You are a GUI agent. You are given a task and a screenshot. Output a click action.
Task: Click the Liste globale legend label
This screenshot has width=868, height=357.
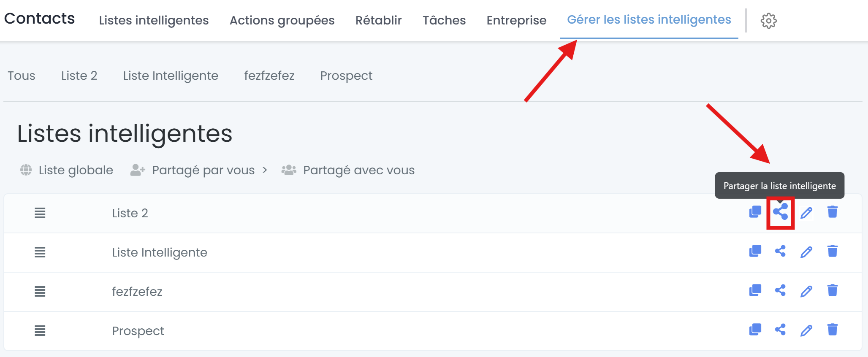(x=76, y=170)
